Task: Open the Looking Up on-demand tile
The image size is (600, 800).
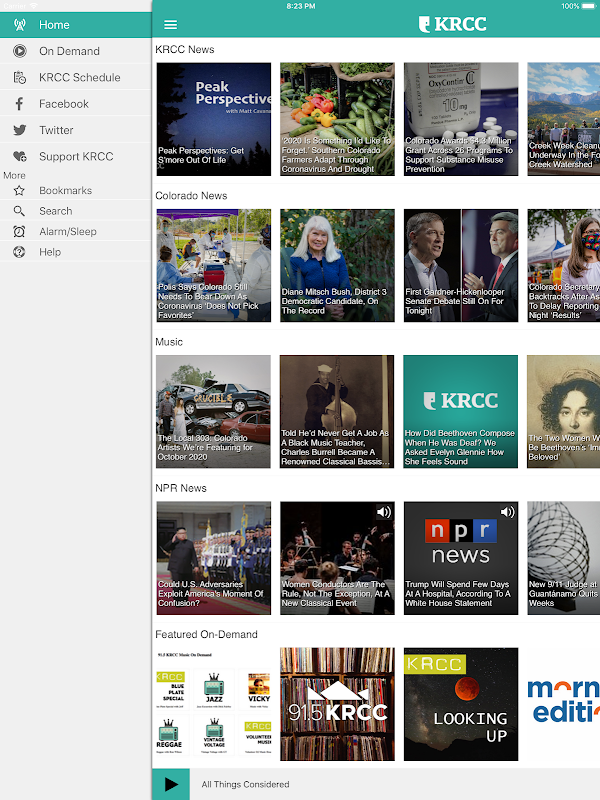Action: click(461, 704)
